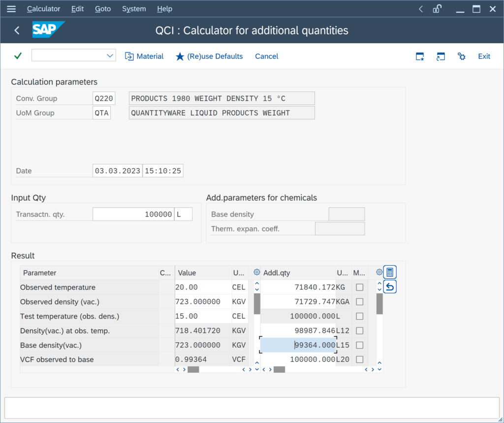This screenshot has width=504, height=423.
Task: Click the gear icon right of the M... column header
Action: (x=379, y=272)
